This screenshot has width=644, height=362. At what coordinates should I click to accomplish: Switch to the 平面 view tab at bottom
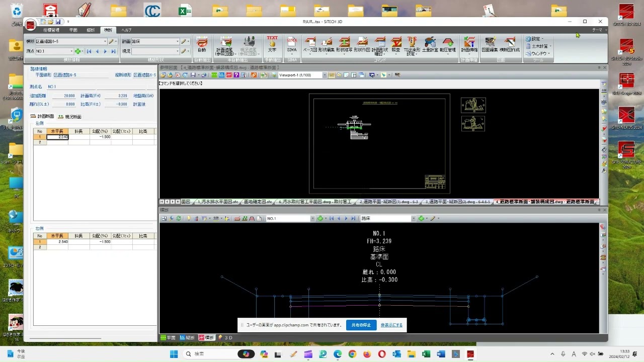point(169,338)
